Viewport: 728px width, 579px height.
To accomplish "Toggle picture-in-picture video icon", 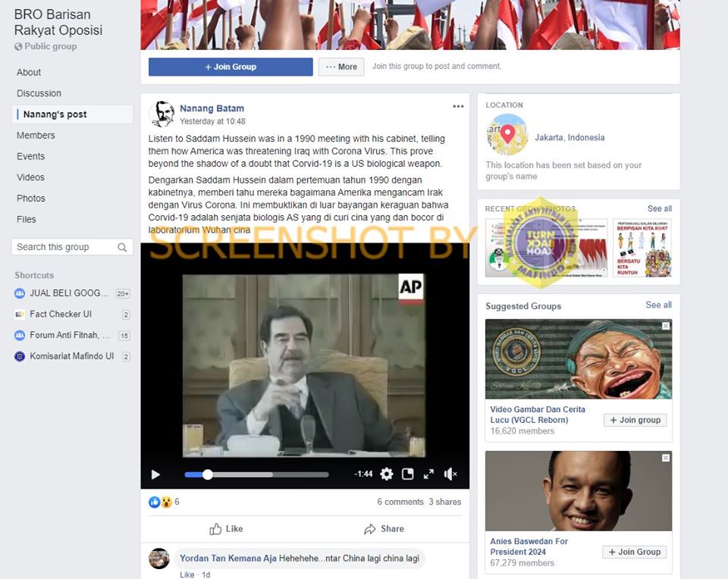I will click(408, 474).
